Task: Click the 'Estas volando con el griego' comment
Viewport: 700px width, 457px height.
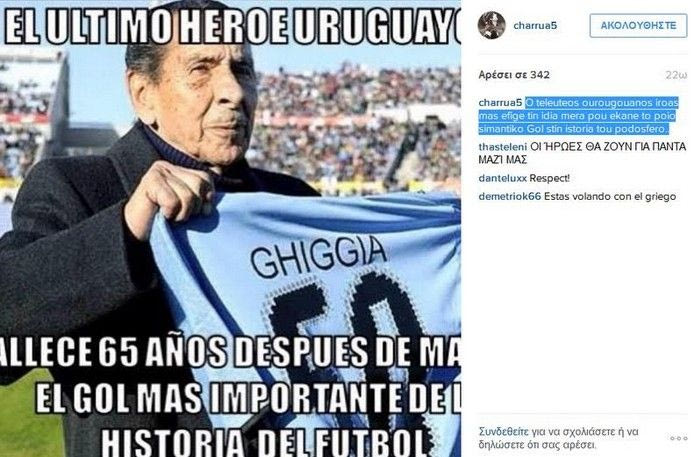Action: coord(610,196)
